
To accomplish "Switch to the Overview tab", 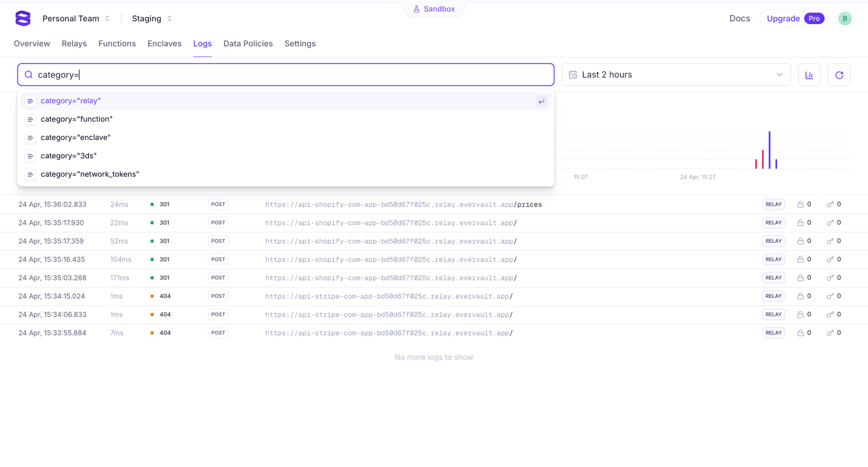I will 32,44.
